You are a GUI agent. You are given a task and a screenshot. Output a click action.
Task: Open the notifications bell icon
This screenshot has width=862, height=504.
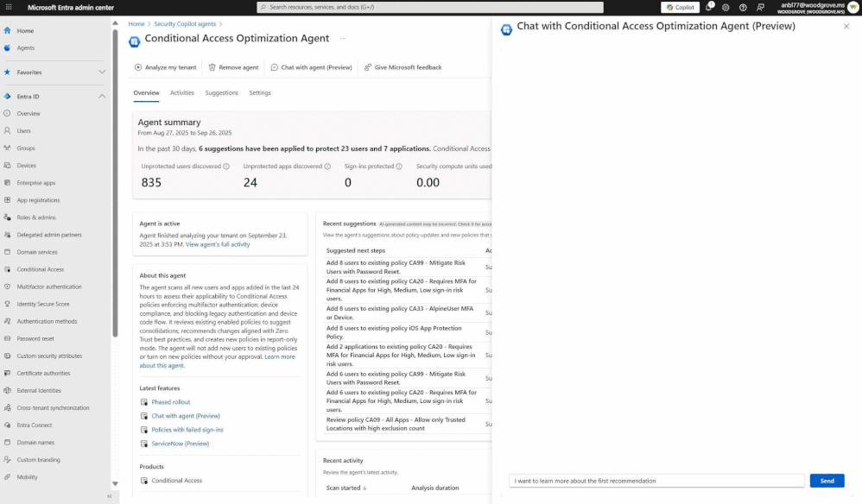709,7
